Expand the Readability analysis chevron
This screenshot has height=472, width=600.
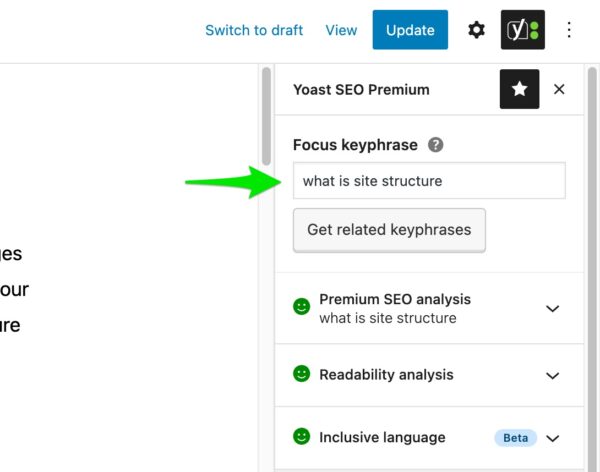553,376
